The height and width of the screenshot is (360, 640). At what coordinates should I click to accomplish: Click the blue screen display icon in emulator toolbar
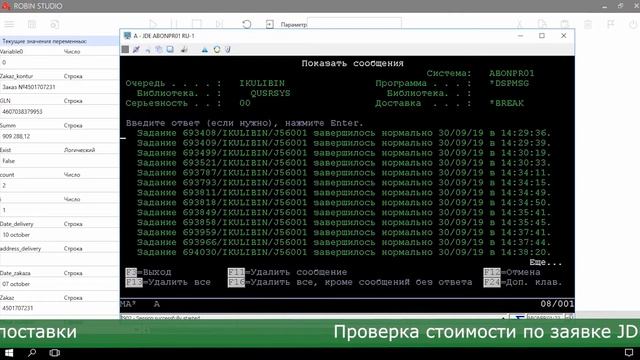pyautogui.click(x=170, y=49)
